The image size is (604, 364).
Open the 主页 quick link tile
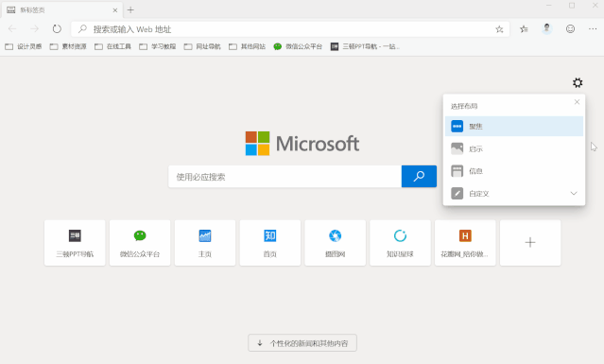pyautogui.click(x=205, y=243)
